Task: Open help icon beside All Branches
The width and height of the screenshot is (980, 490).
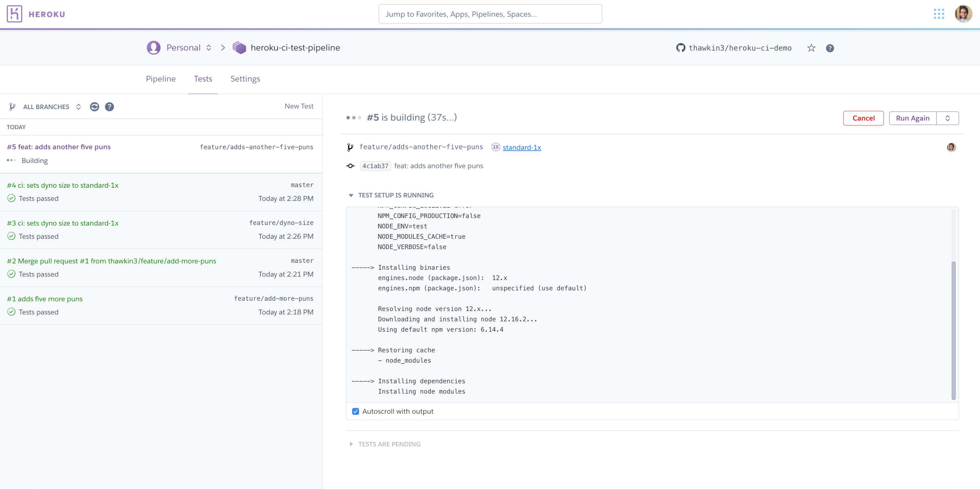Action: click(x=110, y=107)
